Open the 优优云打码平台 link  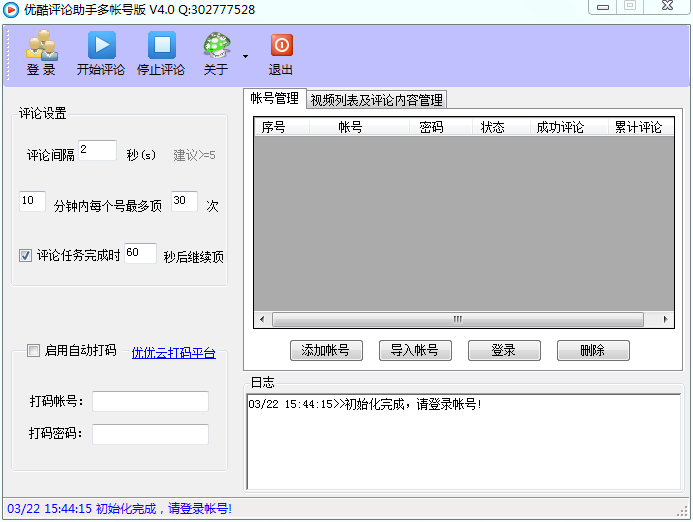pyautogui.click(x=174, y=352)
